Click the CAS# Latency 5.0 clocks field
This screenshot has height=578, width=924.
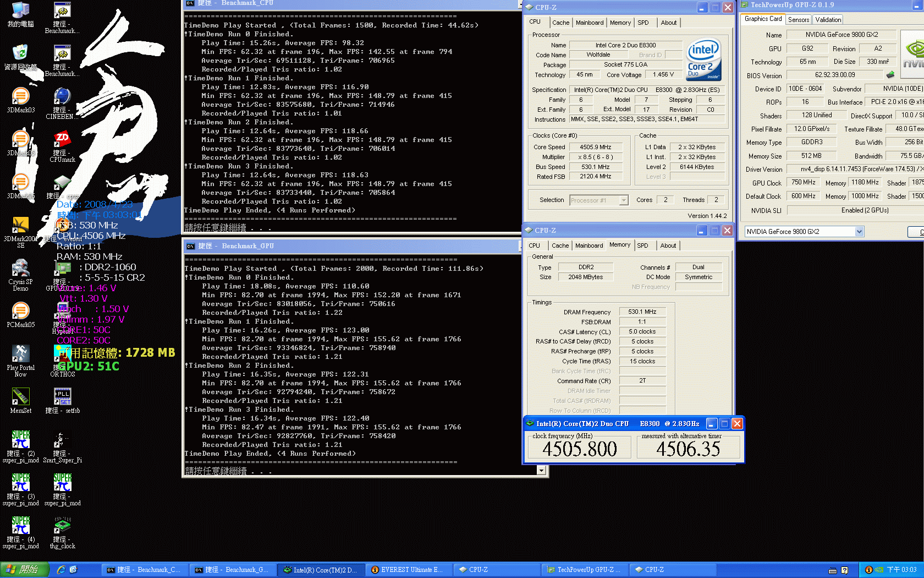click(x=642, y=331)
